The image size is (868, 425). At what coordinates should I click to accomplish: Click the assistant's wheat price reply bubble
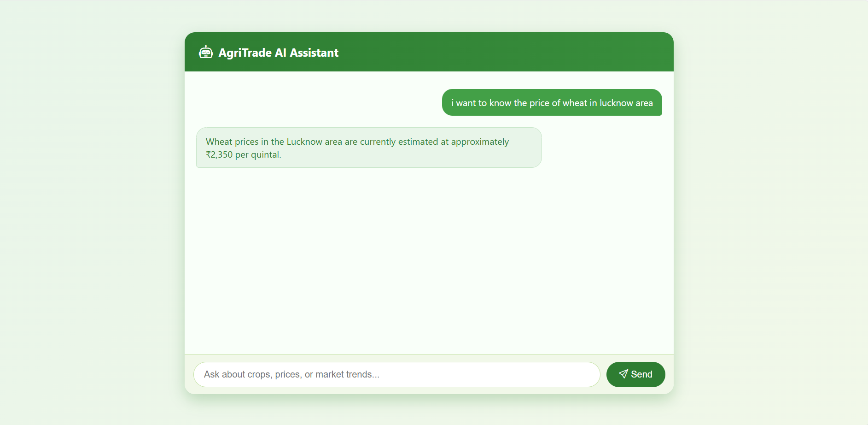[x=369, y=148]
